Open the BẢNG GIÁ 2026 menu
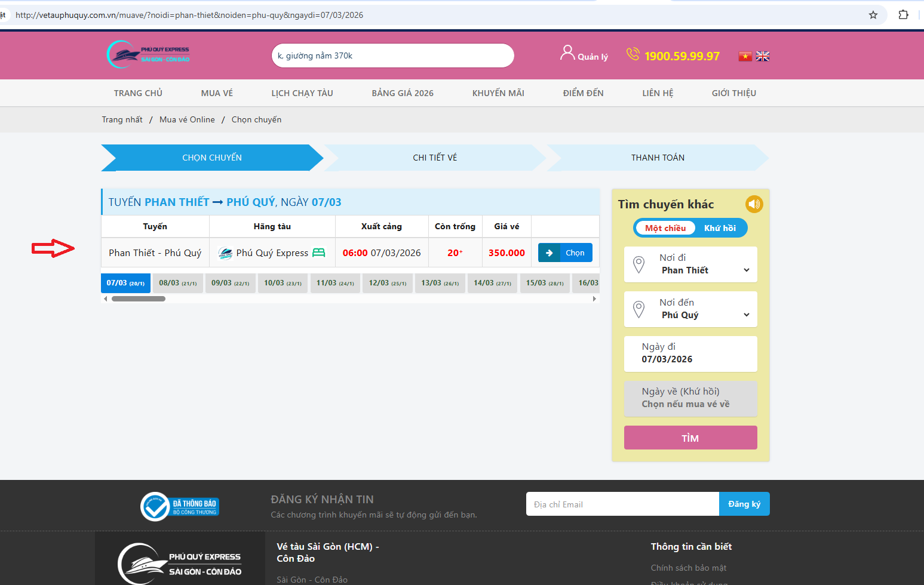Screen dimensions: 924x585 (x=403, y=93)
